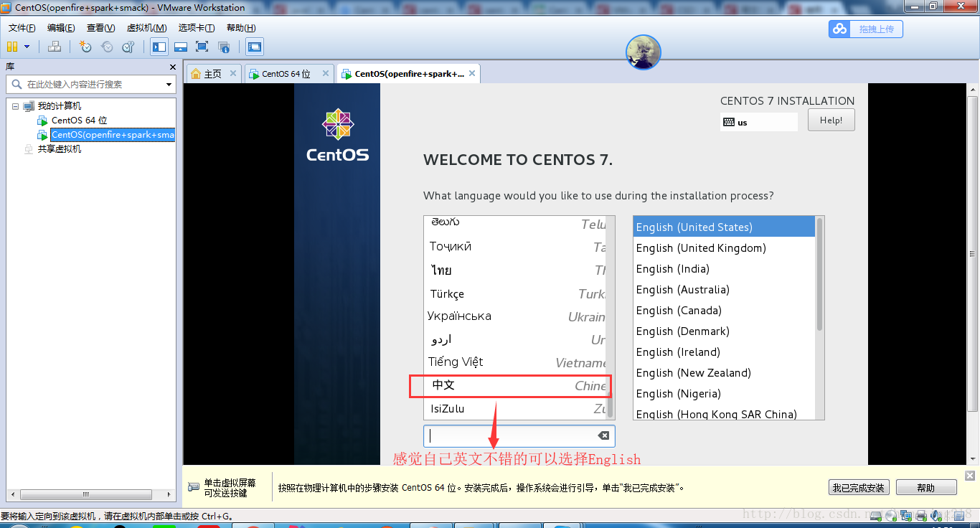Close the 库 library panel
This screenshot has width=980, height=528.
(x=173, y=67)
